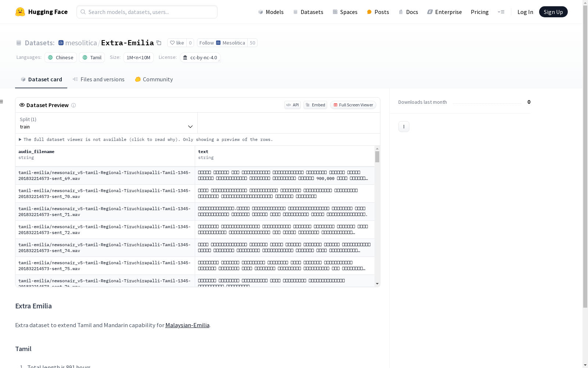The height and width of the screenshot is (368, 588).
Task: Open Datasets page from top navigation
Action: point(308,12)
